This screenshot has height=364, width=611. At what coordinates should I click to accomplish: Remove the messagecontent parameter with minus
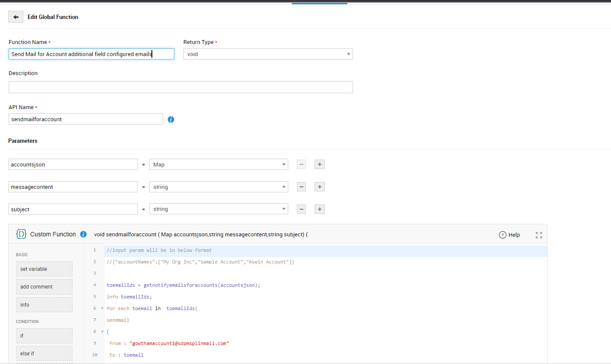click(302, 187)
